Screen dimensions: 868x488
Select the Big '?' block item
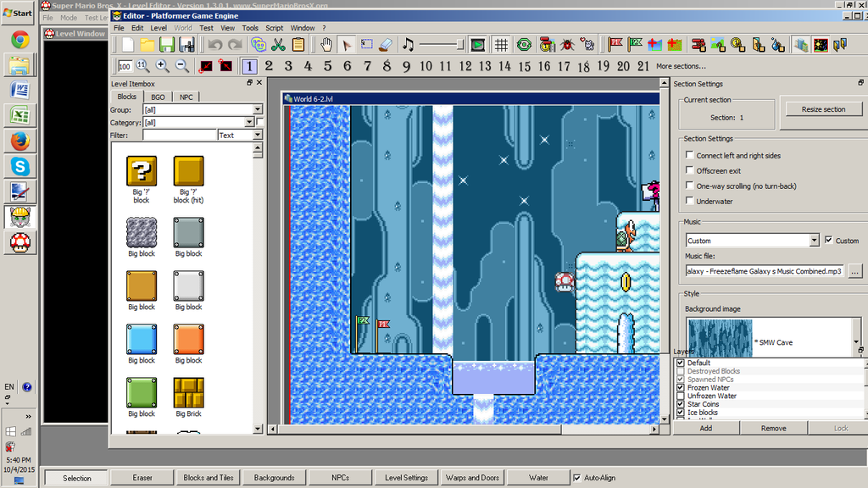pos(142,180)
